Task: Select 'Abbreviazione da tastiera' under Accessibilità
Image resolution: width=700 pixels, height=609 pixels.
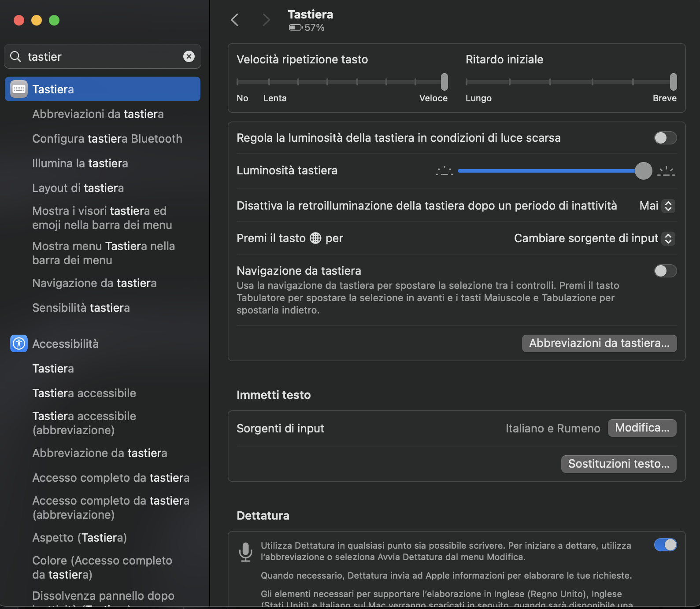Action: [x=100, y=453]
